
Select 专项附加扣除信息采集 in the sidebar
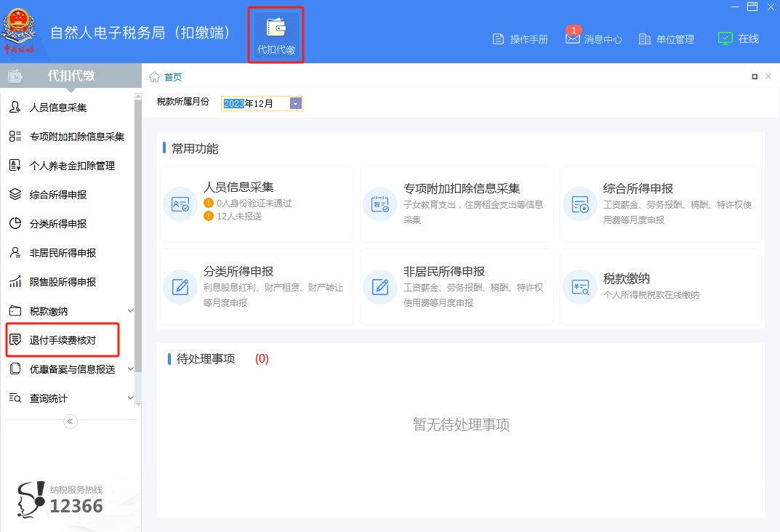coord(77,137)
